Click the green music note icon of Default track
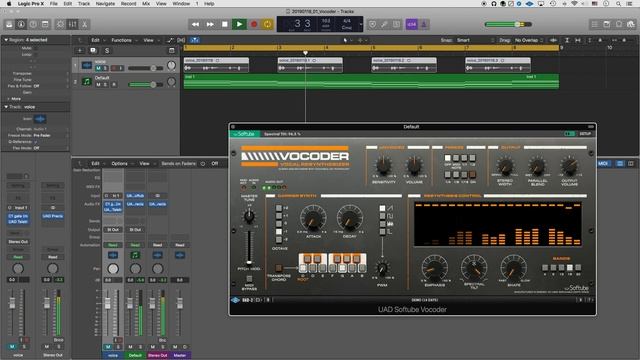Viewport: 640px width, 360px height. point(87,82)
